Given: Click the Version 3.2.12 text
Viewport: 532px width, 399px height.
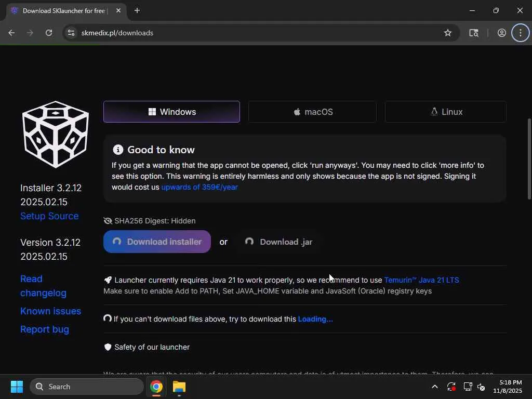Looking at the screenshot, I should pyautogui.click(x=50, y=243).
